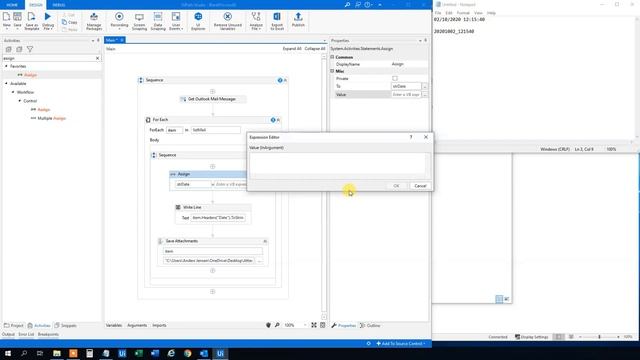Toggle the Private checkbox
Viewport: 640px width, 360px height.
[395, 78]
